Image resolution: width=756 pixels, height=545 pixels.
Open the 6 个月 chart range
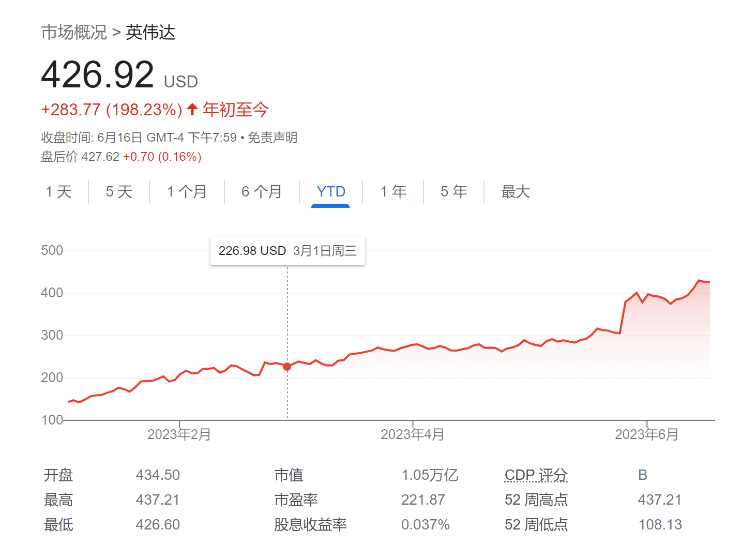click(x=262, y=192)
